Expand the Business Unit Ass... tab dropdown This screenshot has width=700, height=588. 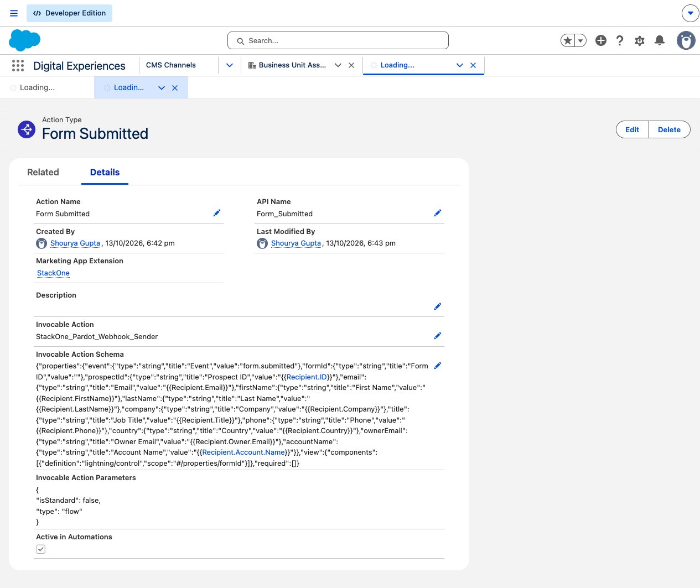coord(338,65)
